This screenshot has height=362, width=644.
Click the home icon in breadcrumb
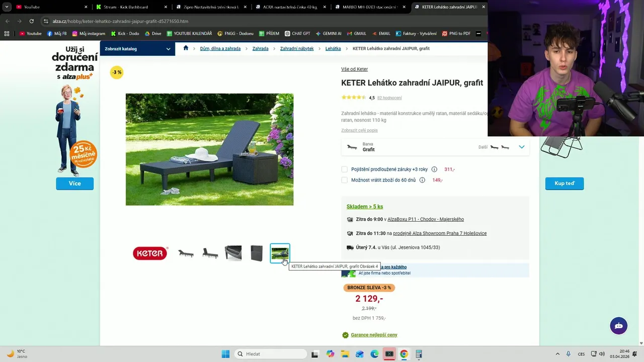click(186, 48)
